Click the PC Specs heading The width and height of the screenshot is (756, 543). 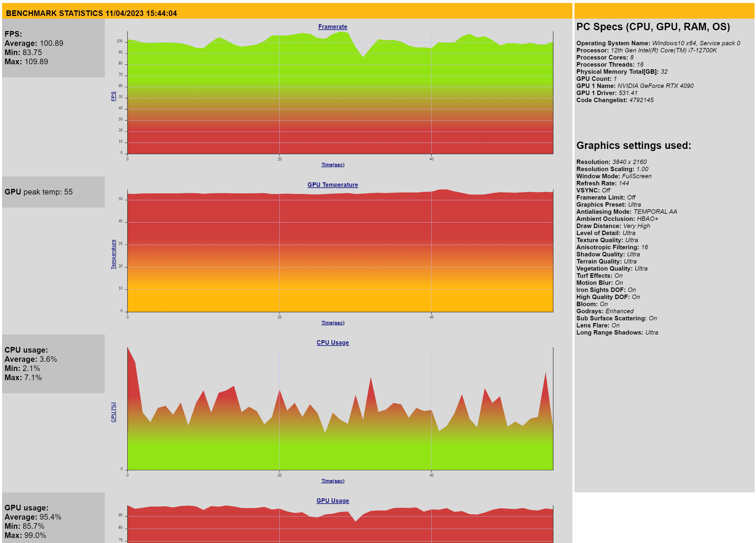click(653, 27)
